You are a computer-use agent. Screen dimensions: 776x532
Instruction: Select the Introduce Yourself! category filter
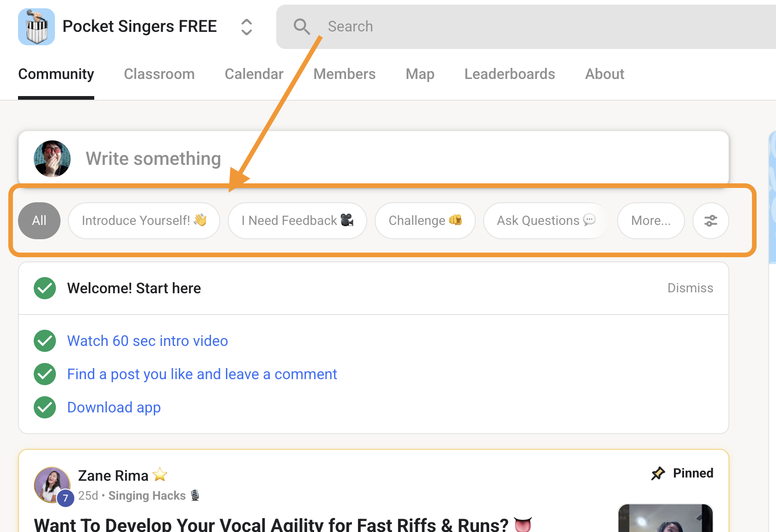click(x=144, y=221)
